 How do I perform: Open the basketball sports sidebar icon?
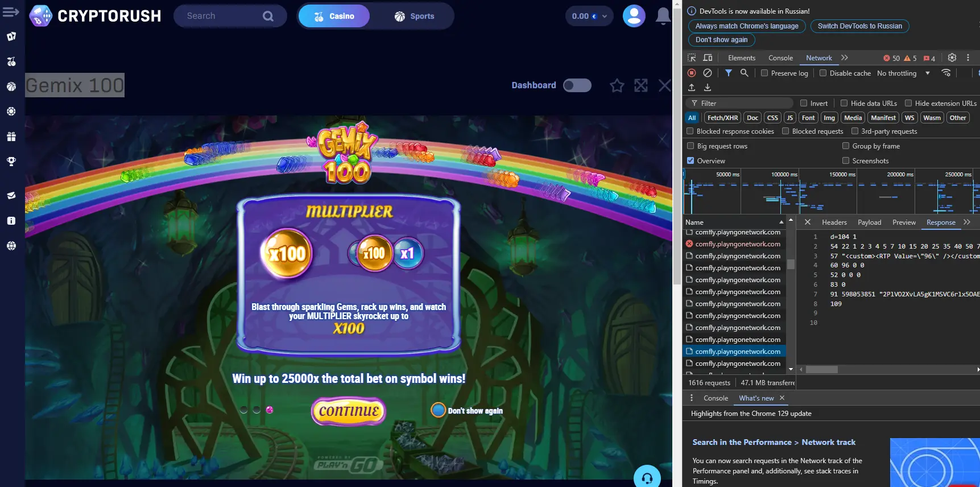(11, 86)
